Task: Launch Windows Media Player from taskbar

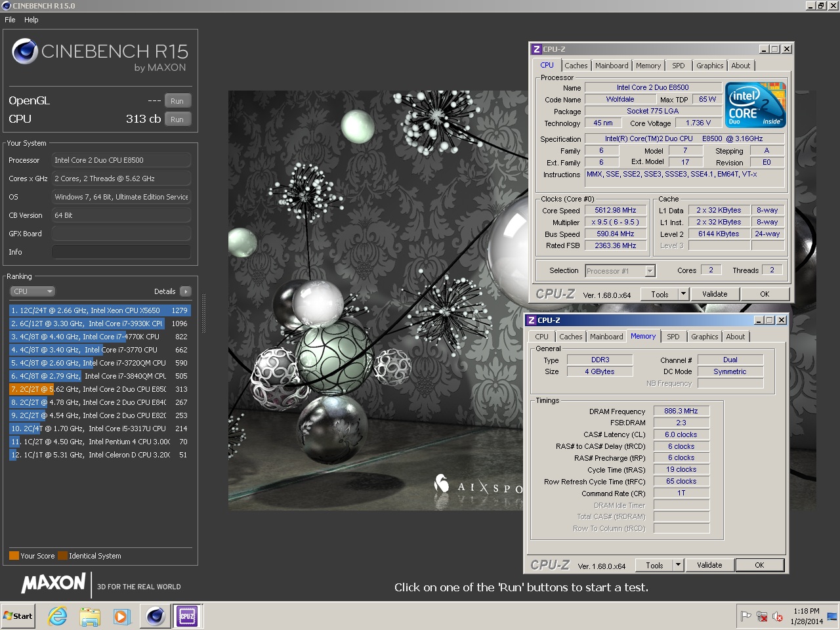Action: click(121, 616)
